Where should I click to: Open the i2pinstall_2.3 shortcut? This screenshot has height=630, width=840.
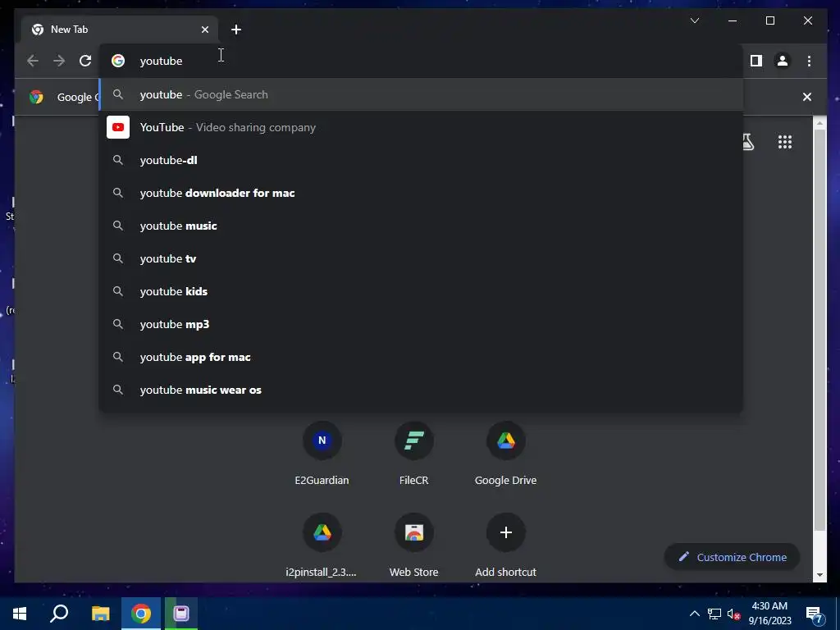pyautogui.click(x=322, y=546)
